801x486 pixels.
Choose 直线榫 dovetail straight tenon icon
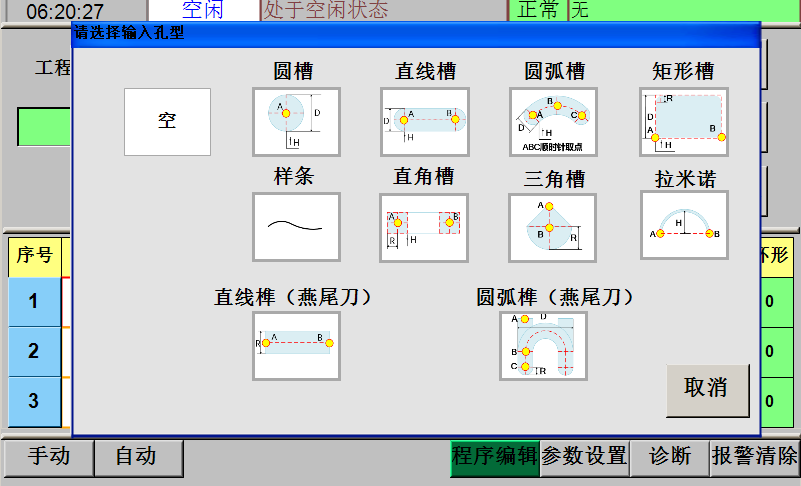[296, 345]
